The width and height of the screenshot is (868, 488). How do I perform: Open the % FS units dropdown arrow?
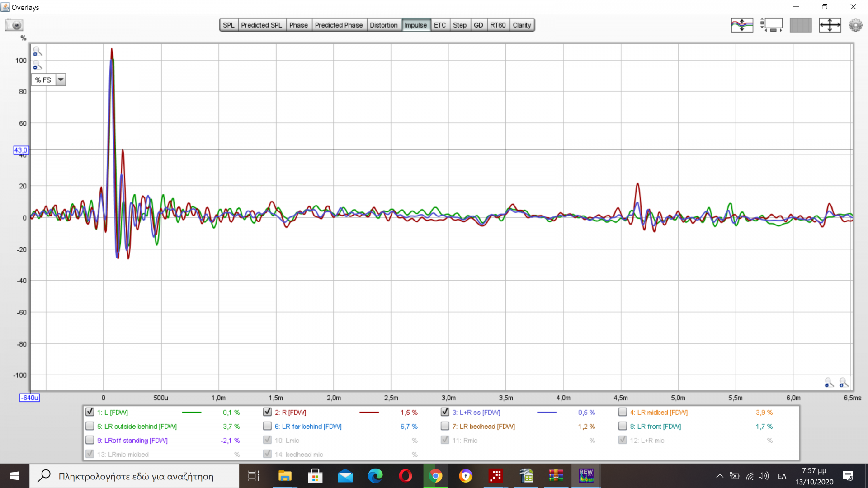[x=61, y=80]
